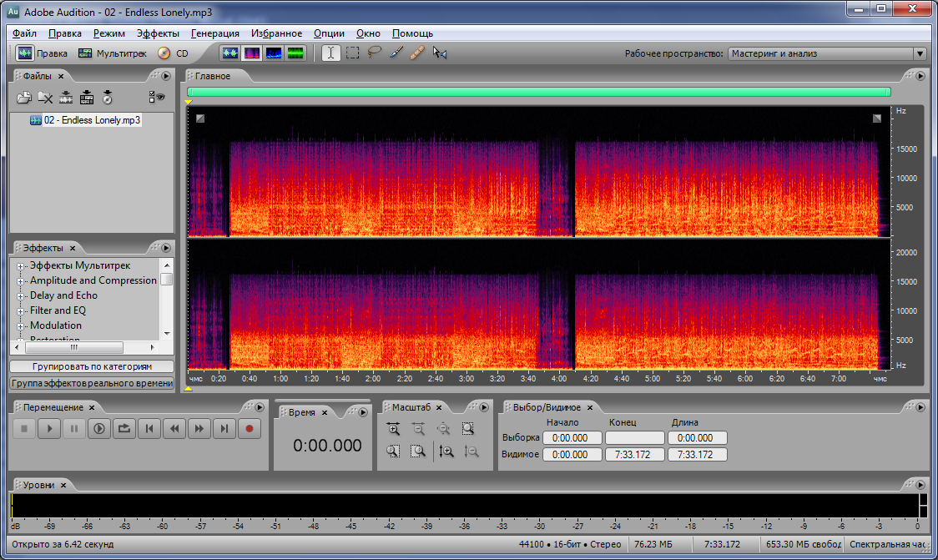Select the Effects Paintbrush tool
938x560 pixels.
click(396, 53)
